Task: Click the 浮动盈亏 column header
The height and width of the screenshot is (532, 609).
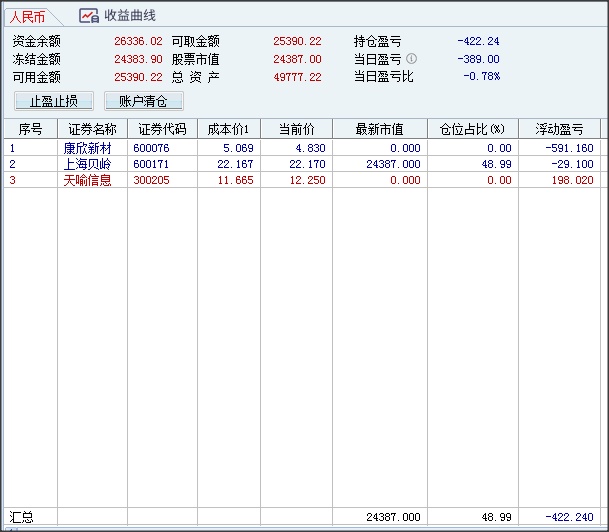Action: pyautogui.click(x=559, y=129)
